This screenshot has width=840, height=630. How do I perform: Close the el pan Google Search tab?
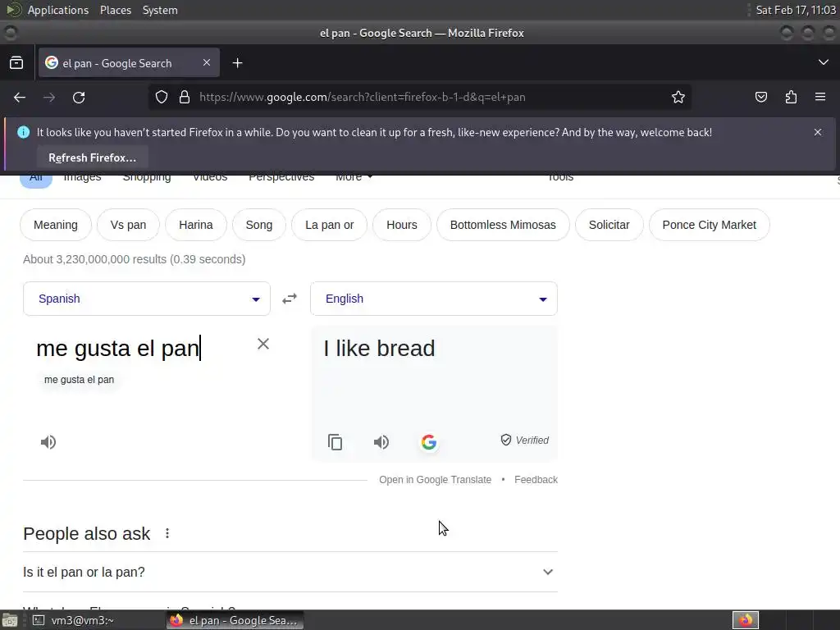pyautogui.click(x=206, y=62)
